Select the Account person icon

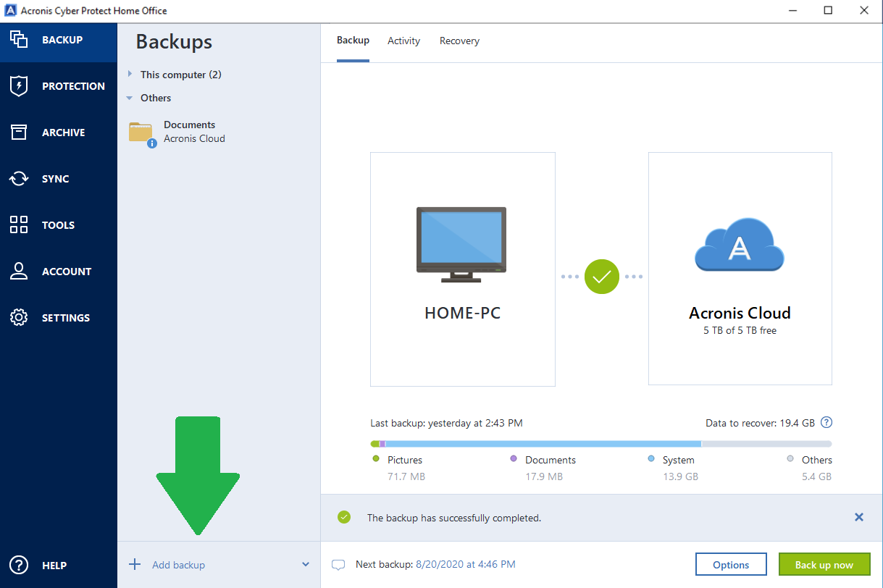pos(19,272)
